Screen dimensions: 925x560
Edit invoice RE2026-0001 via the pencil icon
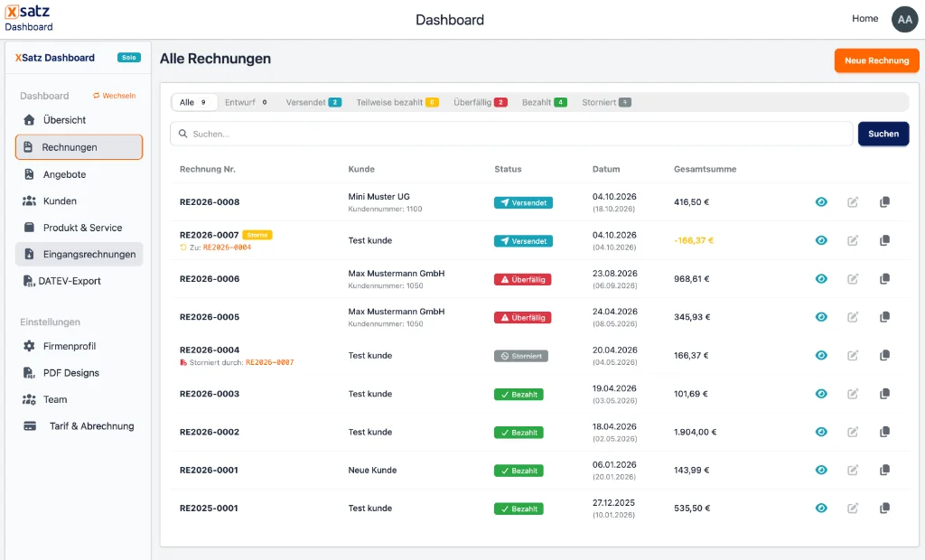point(853,471)
